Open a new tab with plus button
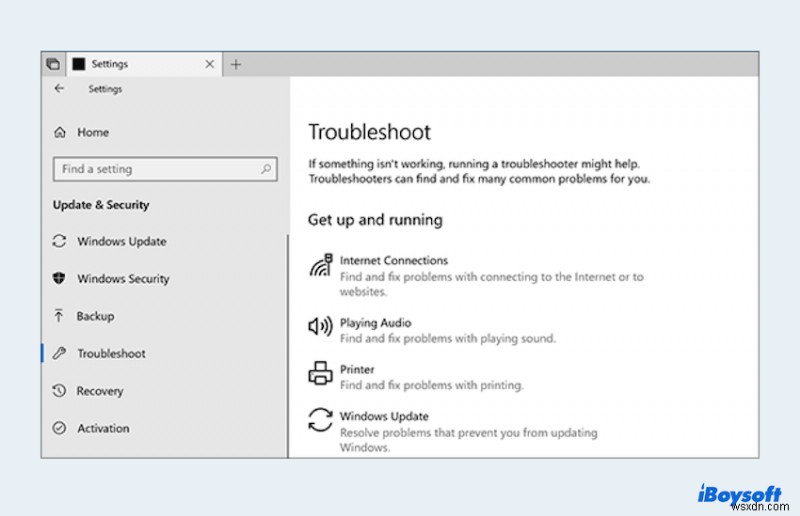800x516 pixels. point(236,64)
